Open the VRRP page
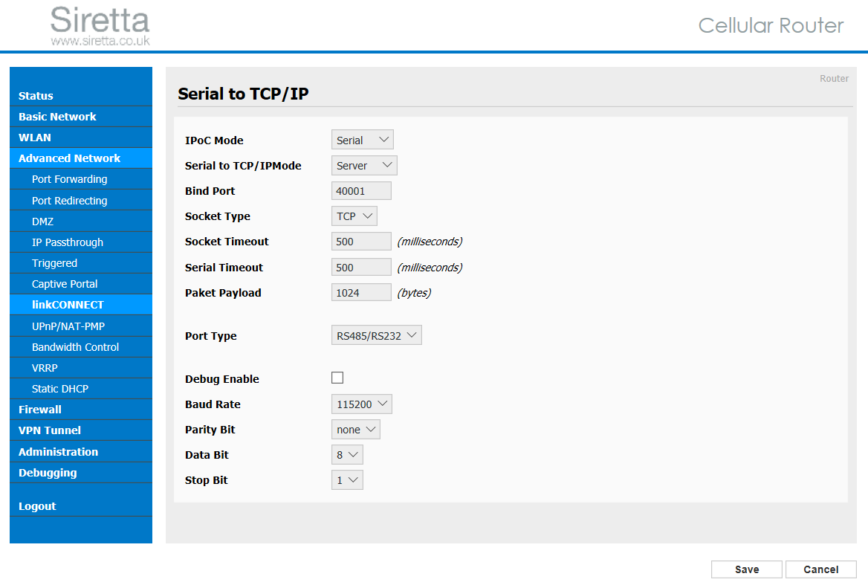Image resolution: width=868 pixels, height=588 pixels. pyautogui.click(x=81, y=368)
